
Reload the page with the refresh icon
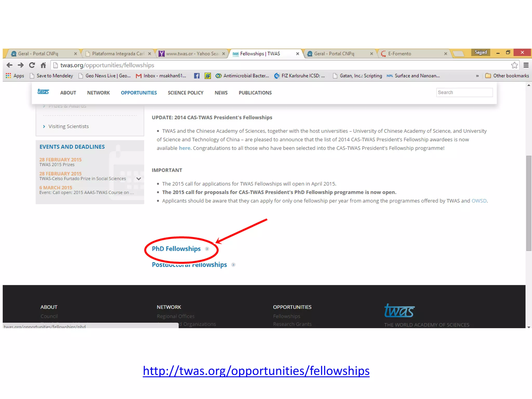click(x=32, y=65)
